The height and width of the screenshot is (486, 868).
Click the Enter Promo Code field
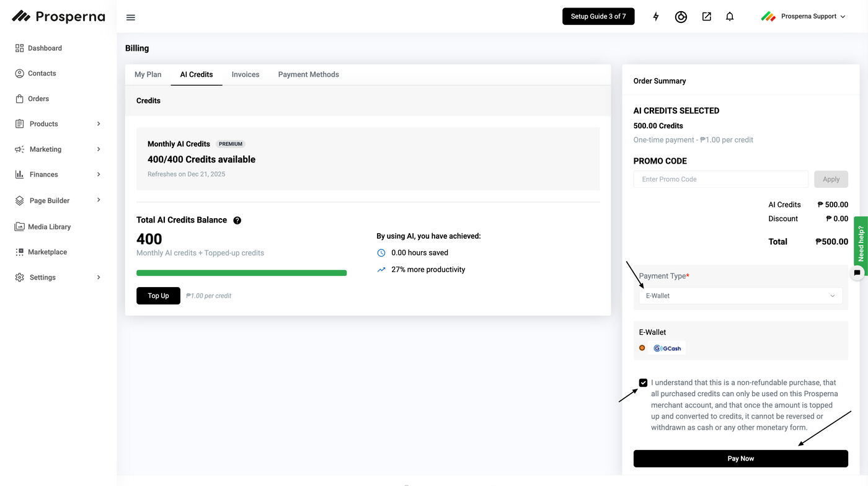[x=720, y=179]
